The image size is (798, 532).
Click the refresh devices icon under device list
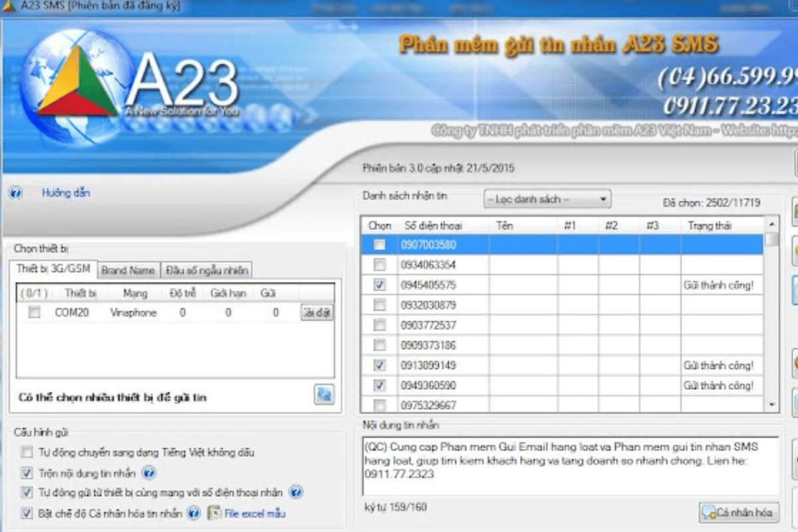(x=325, y=394)
